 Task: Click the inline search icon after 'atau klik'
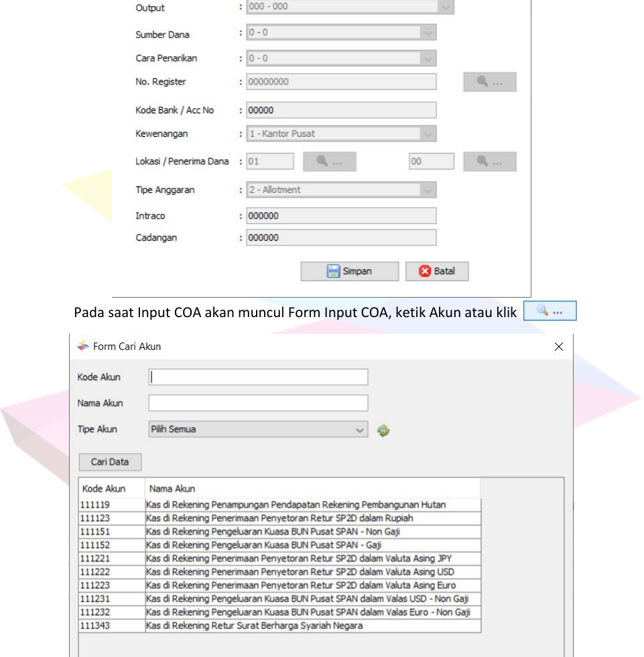pyautogui.click(x=550, y=312)
